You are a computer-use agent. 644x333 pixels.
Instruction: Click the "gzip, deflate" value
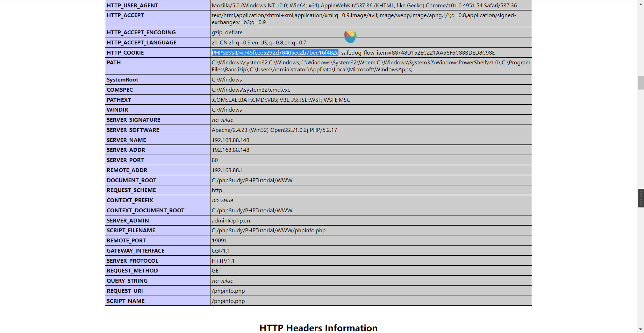(x=227, y=32)
